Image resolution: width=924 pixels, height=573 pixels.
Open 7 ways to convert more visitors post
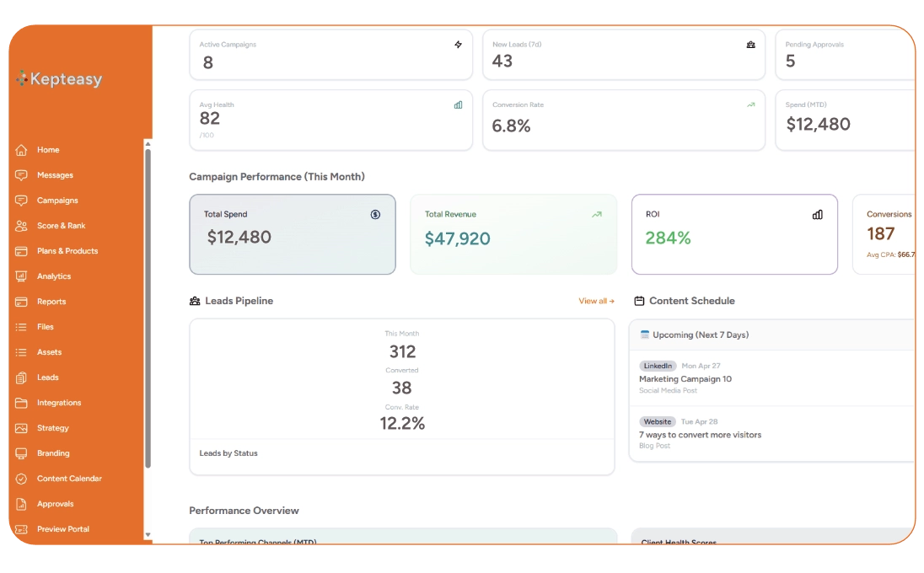pyautogui.click(x=700, y=435)
